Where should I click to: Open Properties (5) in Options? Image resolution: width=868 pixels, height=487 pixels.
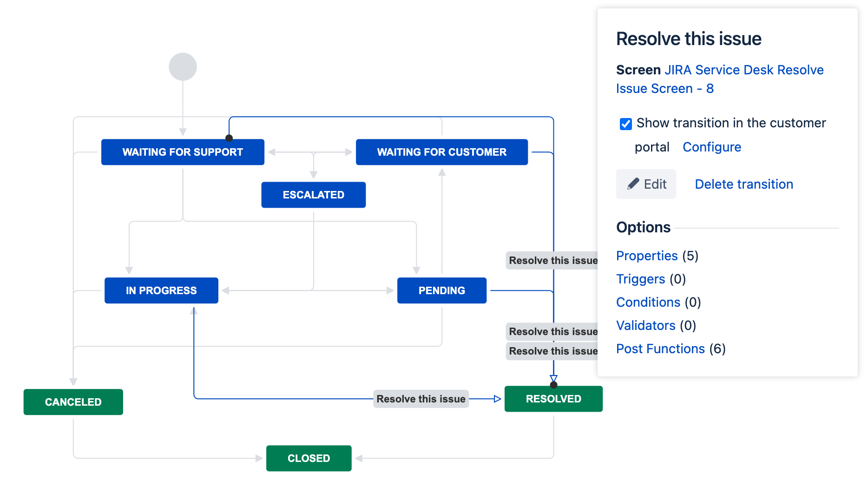(647, 256)
